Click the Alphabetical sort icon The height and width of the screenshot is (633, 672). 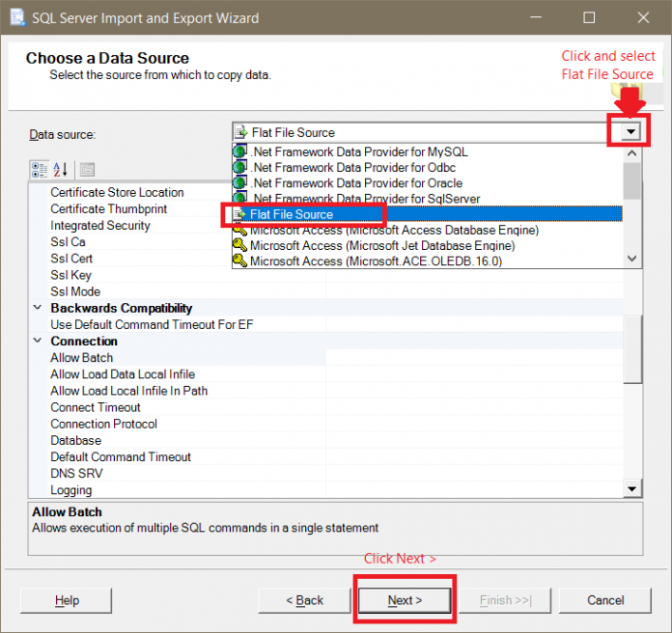click(x=61, y=170)
